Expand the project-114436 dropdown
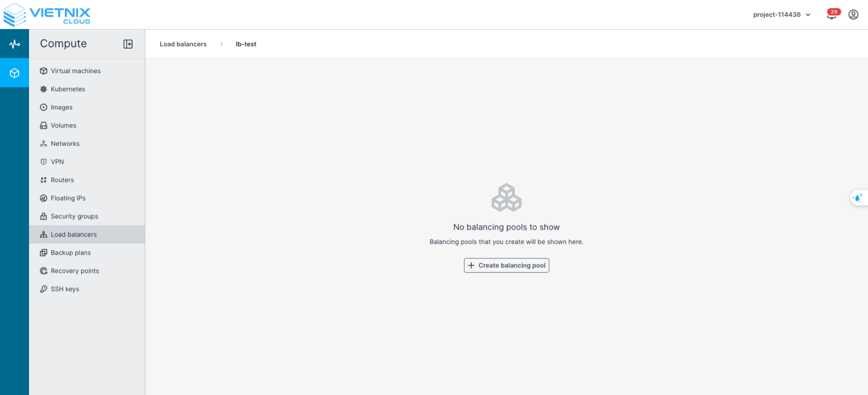The width and height of the screenshot is (868, 395). point(781,15)
